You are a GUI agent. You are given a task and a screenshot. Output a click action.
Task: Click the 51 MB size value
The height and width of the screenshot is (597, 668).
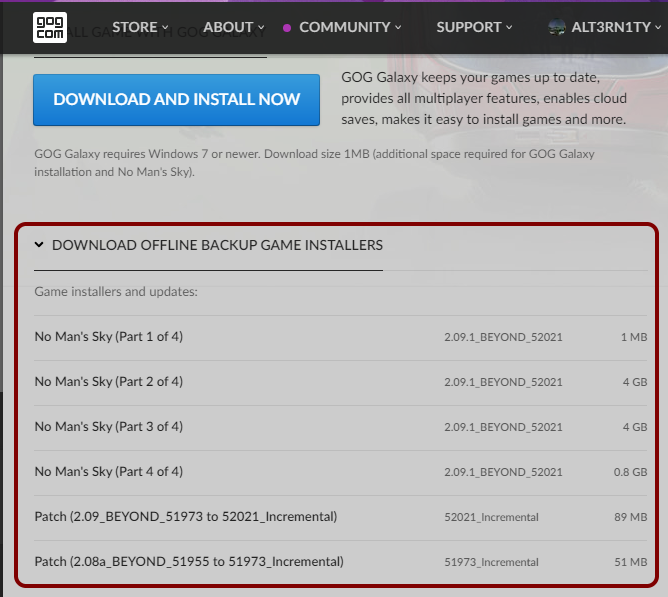coord(631,562)
